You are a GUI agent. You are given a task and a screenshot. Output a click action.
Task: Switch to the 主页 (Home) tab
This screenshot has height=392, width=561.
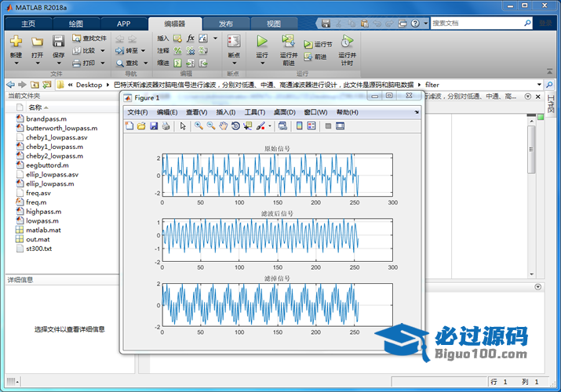[28, 24]
